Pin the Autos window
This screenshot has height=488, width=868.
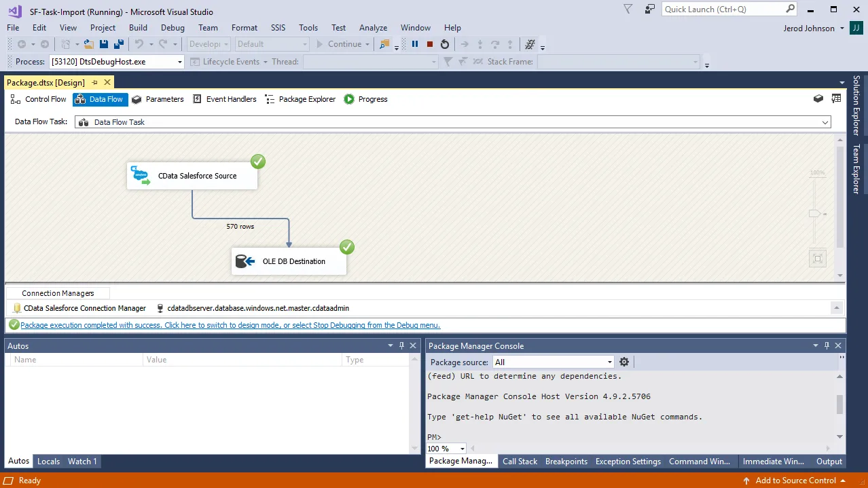click(401, 345)
